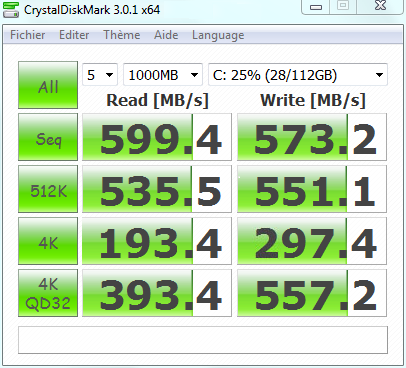The image size is (406, 368).
Task: Minimize the CrystalDiskMark window
Action: pos(316,7)
